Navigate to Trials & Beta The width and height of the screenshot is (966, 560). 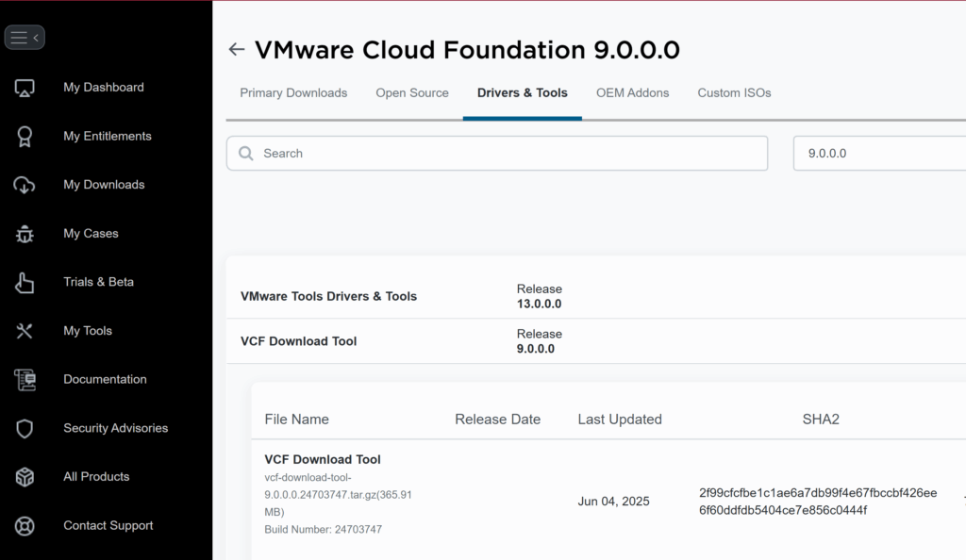[x=98, y=282]
